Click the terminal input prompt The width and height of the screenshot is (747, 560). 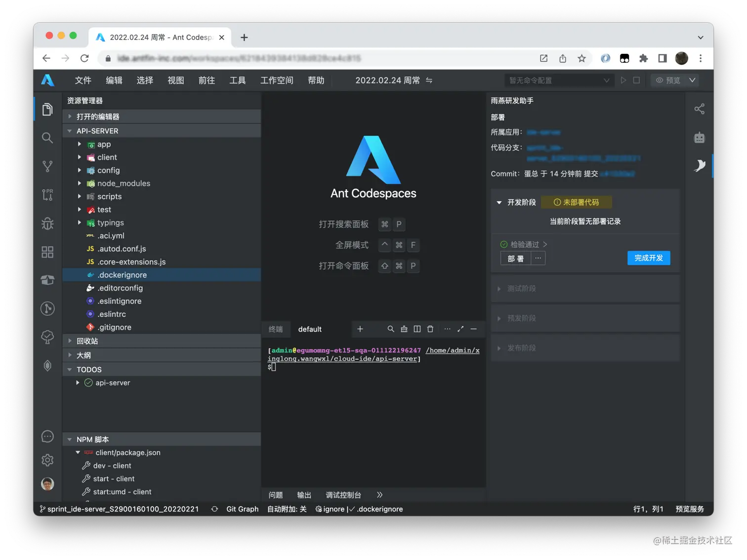point(273,367)
